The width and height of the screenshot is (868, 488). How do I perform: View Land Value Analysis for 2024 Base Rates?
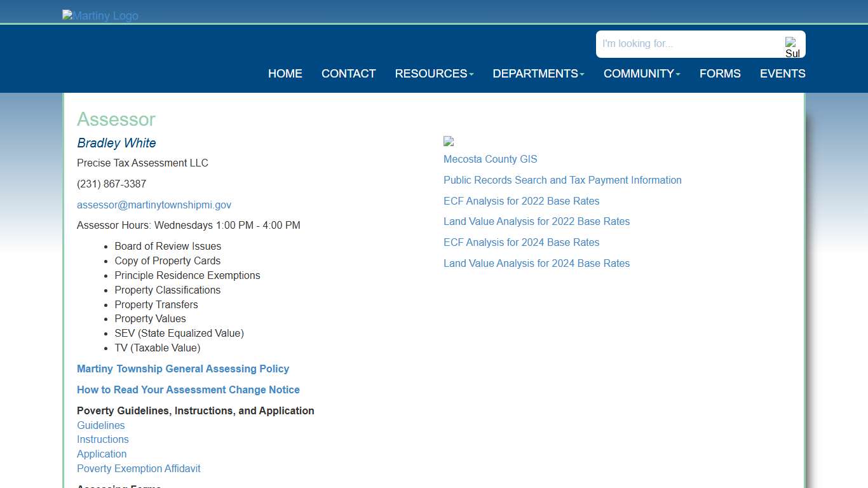536,264
